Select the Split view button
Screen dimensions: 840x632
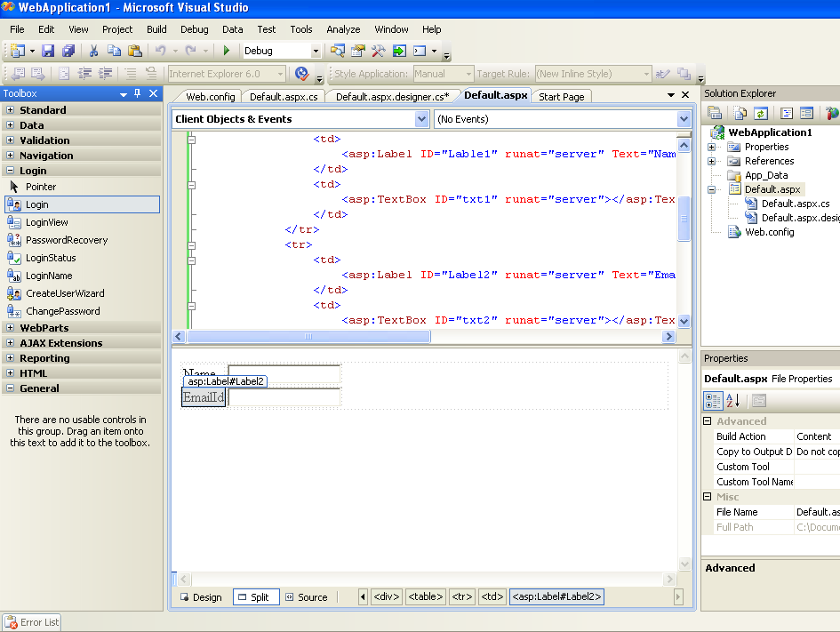coord(256,597)
